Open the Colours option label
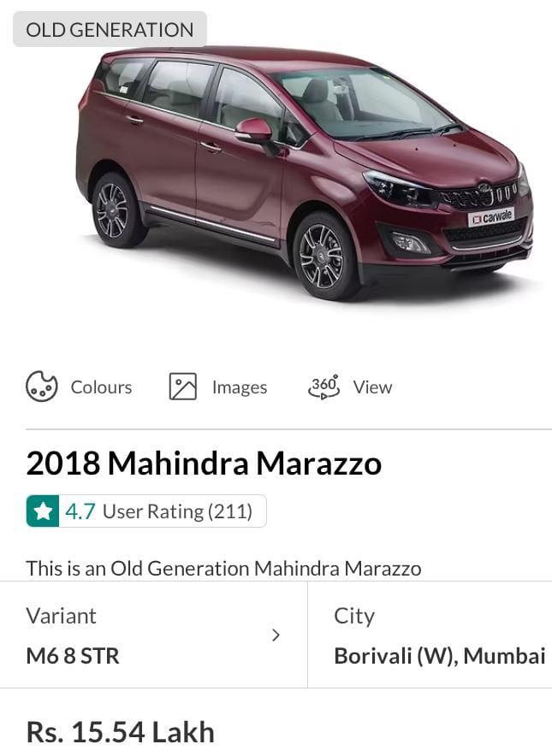 click(x=101, y=387)
